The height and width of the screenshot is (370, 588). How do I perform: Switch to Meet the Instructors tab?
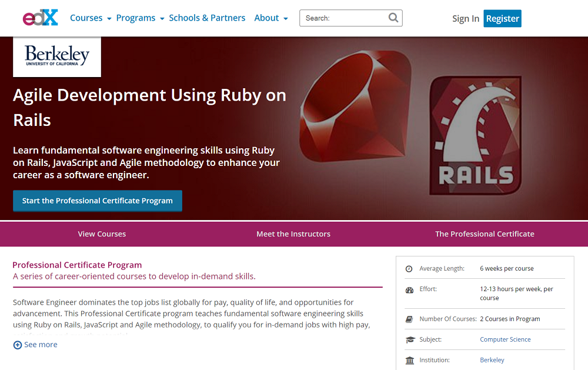tap(293, 234)
